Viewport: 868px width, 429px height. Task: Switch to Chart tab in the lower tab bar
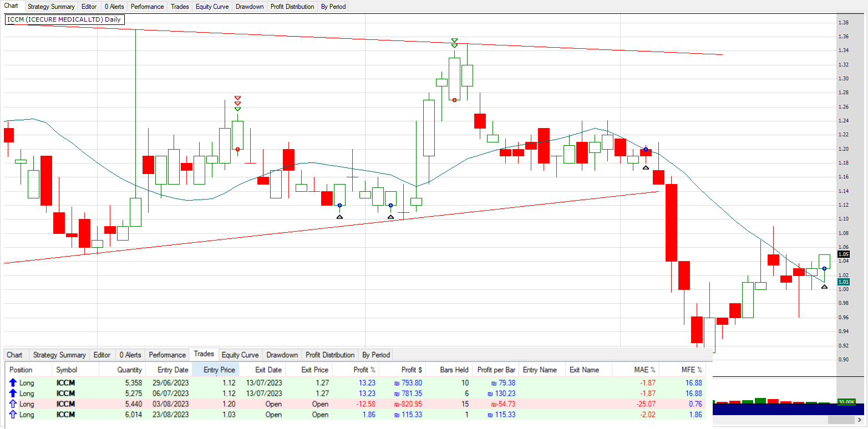[14, 355]
